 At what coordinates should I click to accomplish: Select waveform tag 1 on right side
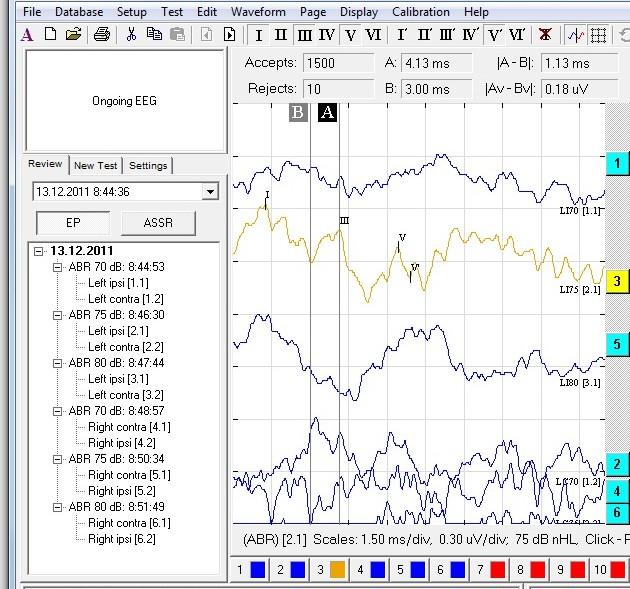click(618, 164)
